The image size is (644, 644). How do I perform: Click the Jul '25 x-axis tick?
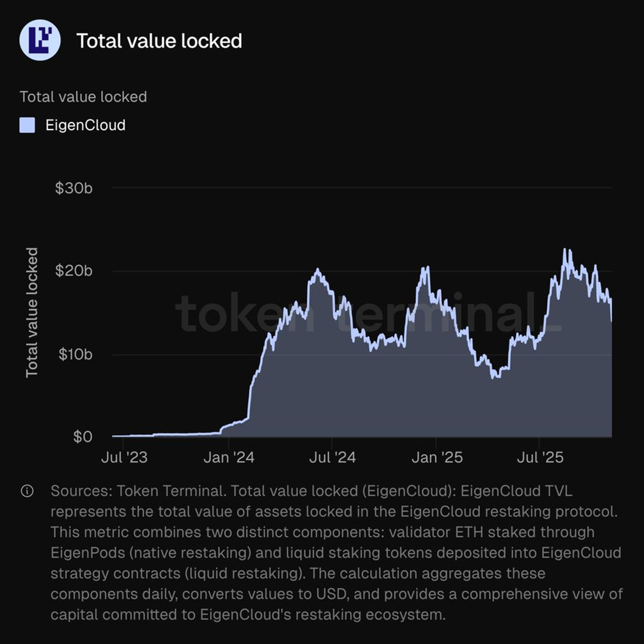click(x=540, y=457)
